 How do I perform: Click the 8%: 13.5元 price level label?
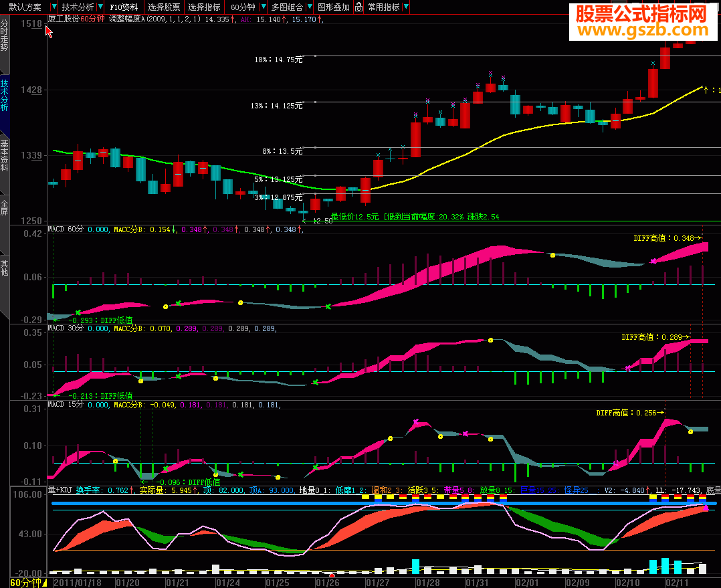tap(282, 151)
